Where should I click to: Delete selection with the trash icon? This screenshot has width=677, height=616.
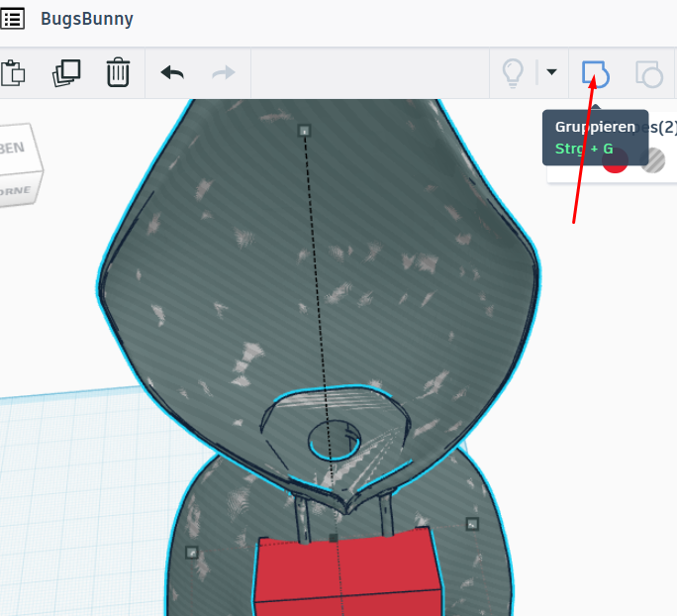pos(118,72)
